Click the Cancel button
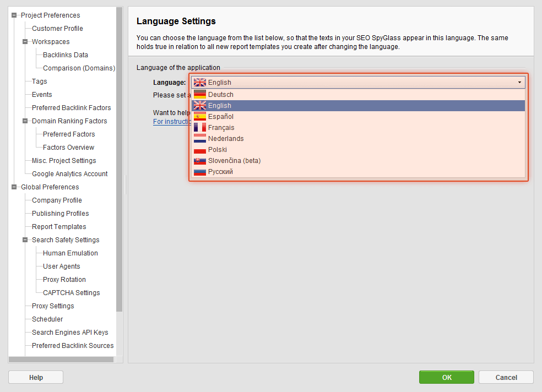Viewport: 542px width, 392px height. (506, 377)
